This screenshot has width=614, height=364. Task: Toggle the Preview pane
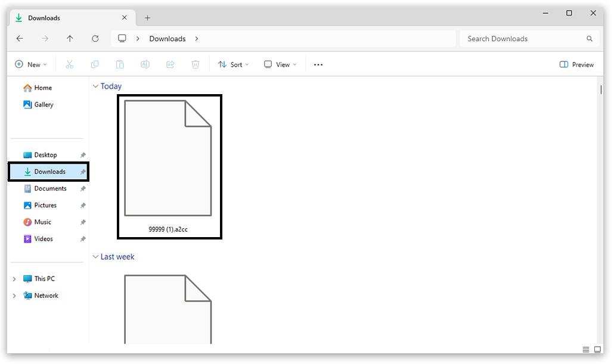(576, 64)
